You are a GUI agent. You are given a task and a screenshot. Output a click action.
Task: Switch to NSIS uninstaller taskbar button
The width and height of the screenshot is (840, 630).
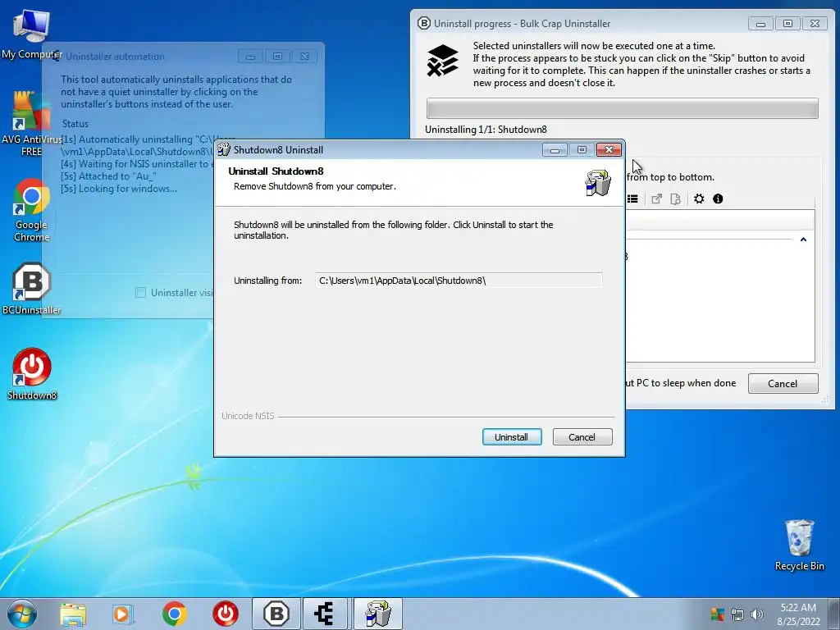[377, 614]
